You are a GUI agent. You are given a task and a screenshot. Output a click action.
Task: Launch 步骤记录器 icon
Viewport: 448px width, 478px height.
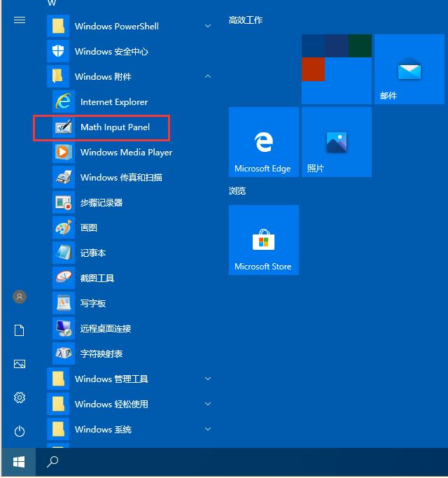coord(64,202)
